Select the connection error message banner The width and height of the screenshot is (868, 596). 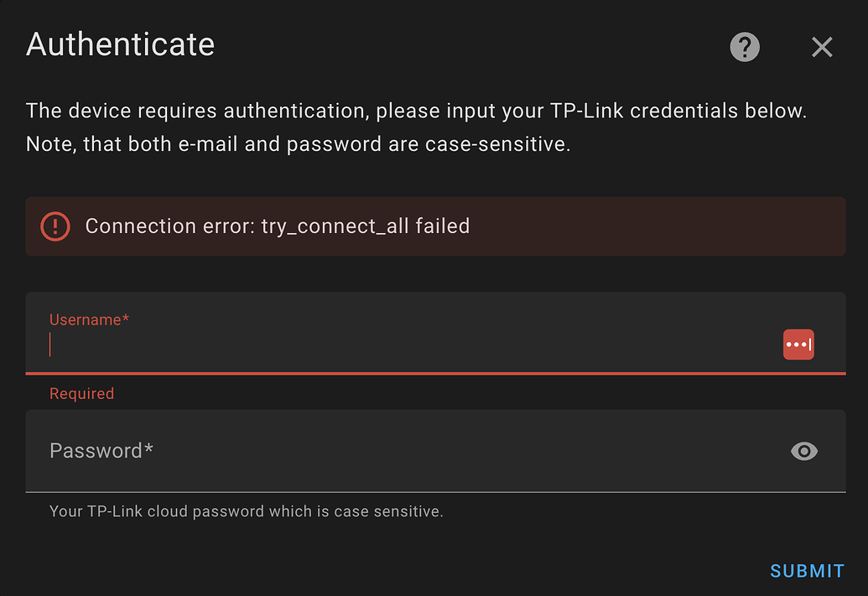pyautogui.click(x=436, y=226)
